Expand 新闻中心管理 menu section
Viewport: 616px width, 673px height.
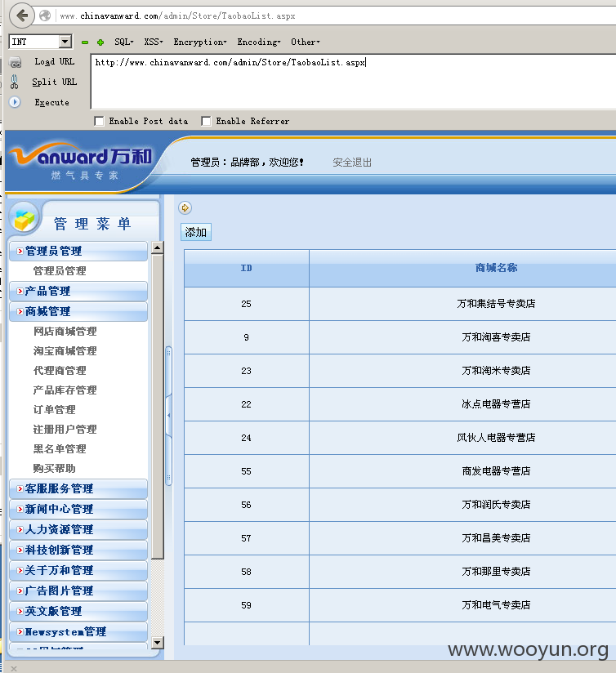click(x=78, y=509)
